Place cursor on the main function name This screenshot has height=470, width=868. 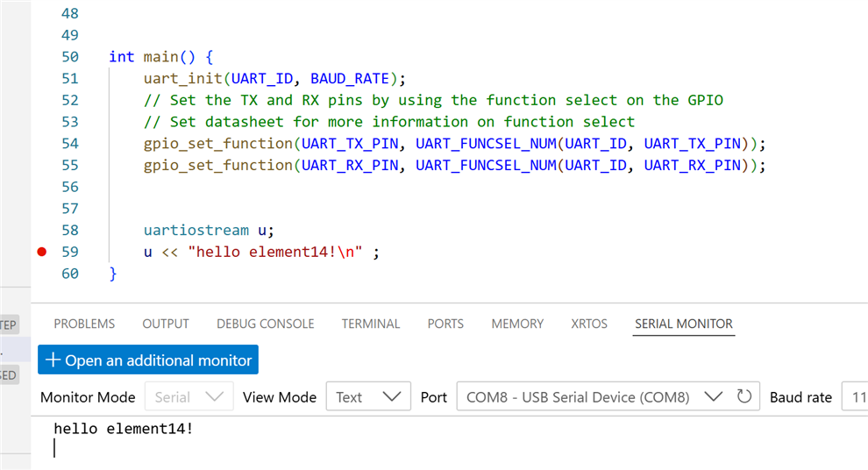160,57
